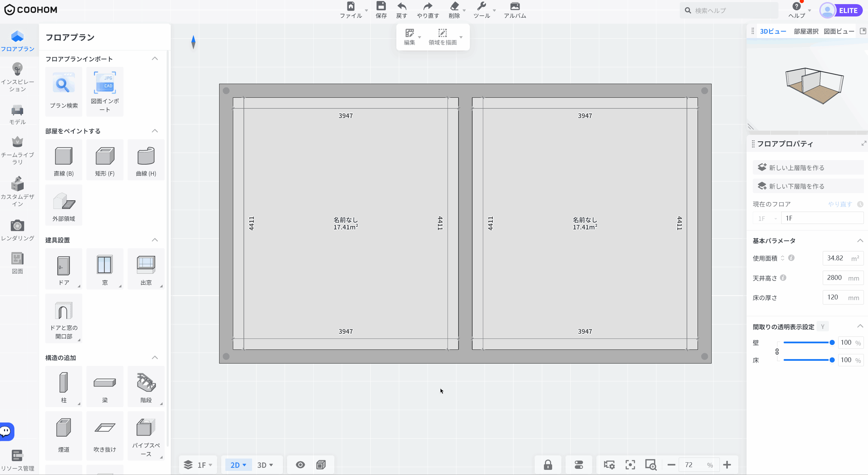The width and height of the screenshot is (868, 475).
Task: Collapse the 建具設置 section
Action: point(155,240)
